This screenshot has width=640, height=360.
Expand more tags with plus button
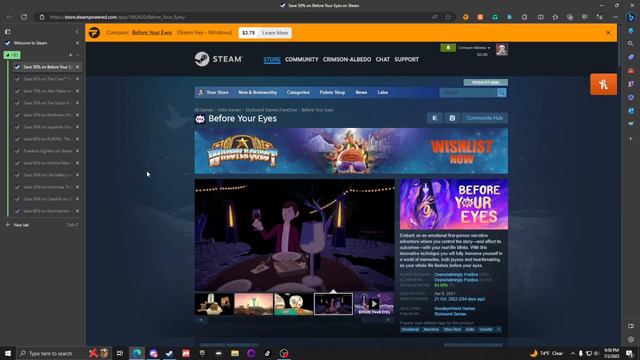point(498,329)
